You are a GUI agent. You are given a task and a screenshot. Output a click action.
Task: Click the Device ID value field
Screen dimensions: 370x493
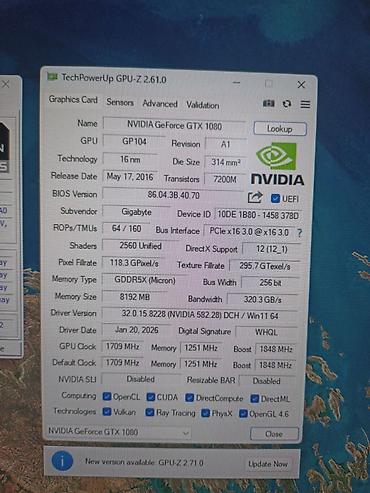(x=258, y=215)
